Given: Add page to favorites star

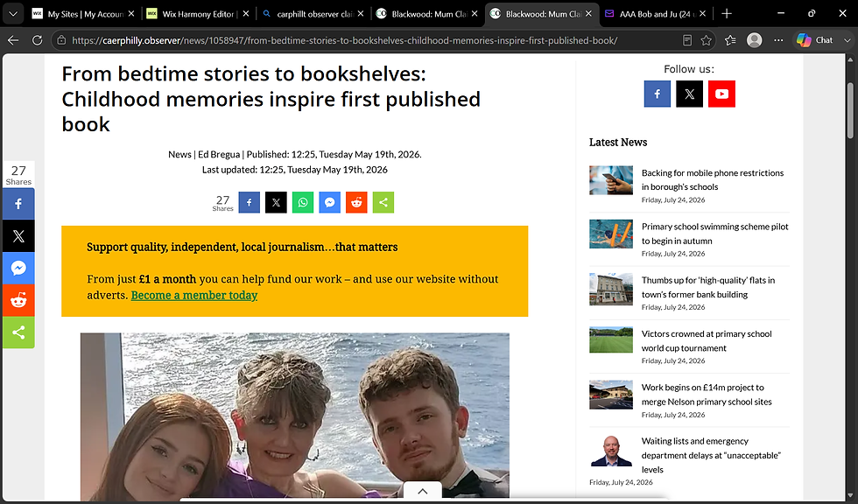Looking at the screenshot, I should pyautogui.click(x=706, y=40).
